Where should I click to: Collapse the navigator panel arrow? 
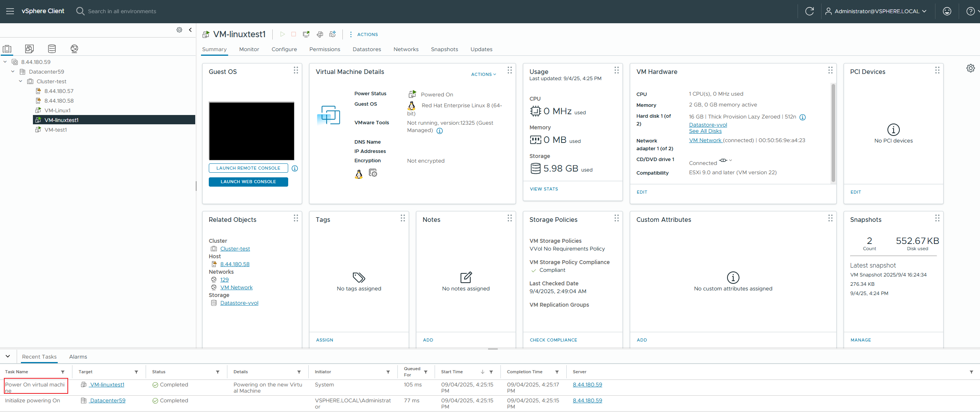click(190, 30)
